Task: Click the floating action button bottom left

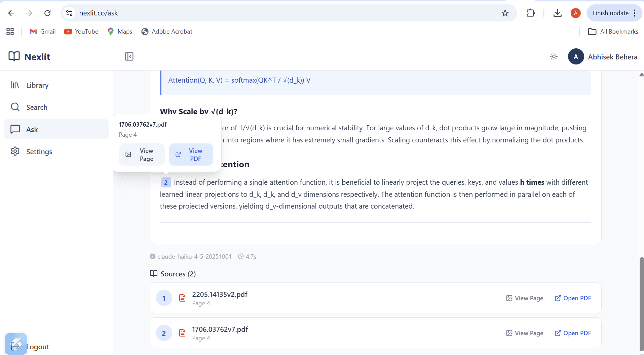Action: (16, 344)
